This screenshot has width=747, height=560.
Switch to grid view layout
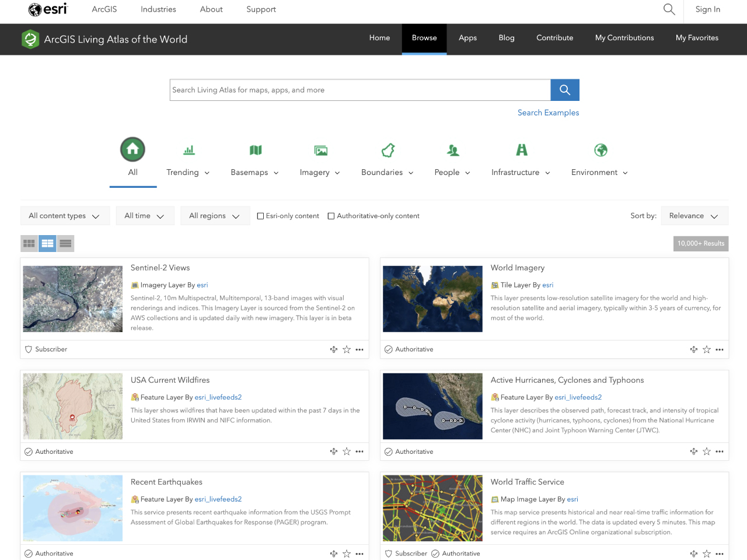pyautogui.click(x=29, y=243)
